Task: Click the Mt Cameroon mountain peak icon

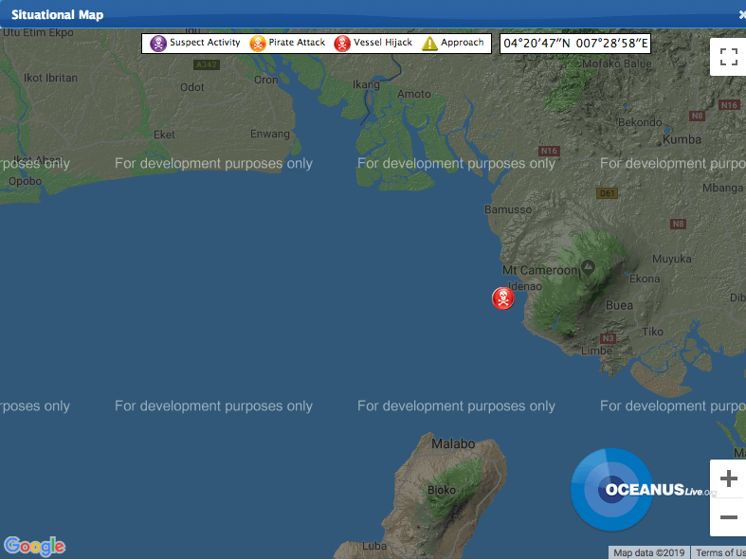Action: point(588,267)
